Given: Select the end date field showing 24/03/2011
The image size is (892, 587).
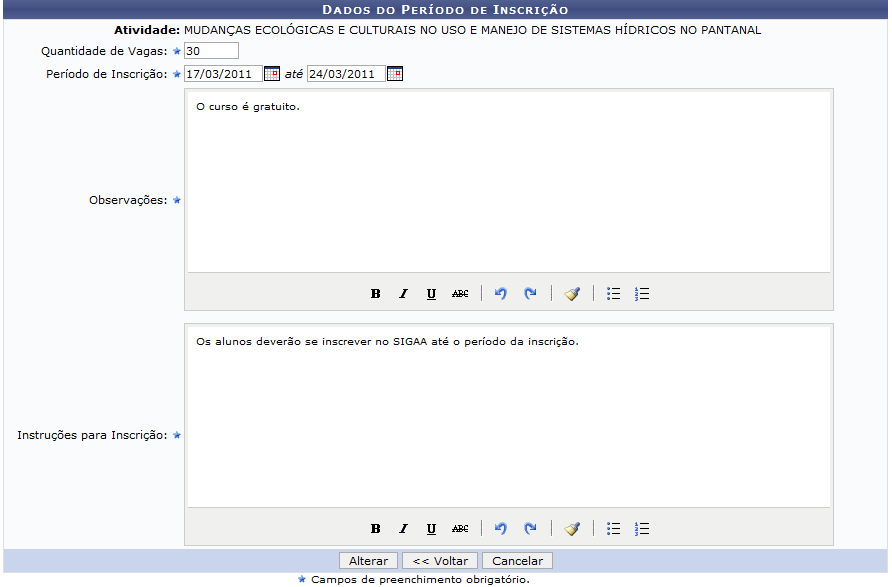Looking at the screenshot, I should tap(345, 74).
